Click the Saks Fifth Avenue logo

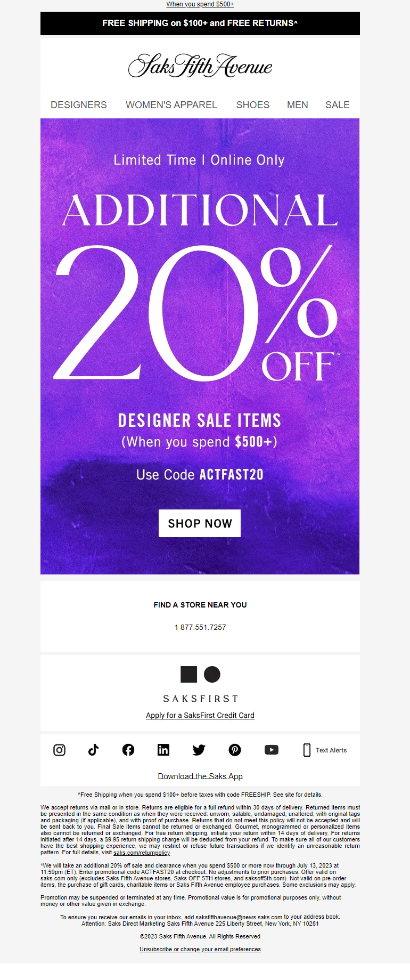[x=200, y=66]
